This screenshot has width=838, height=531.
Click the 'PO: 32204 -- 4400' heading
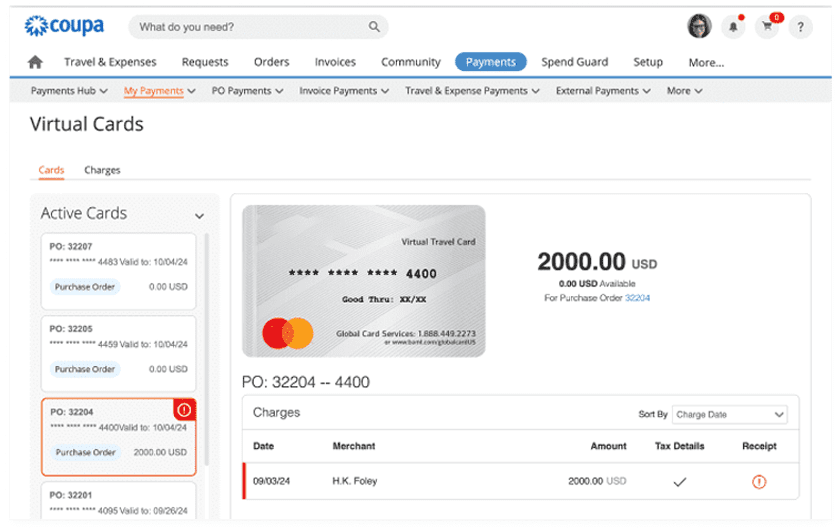[x=306, y=382]
